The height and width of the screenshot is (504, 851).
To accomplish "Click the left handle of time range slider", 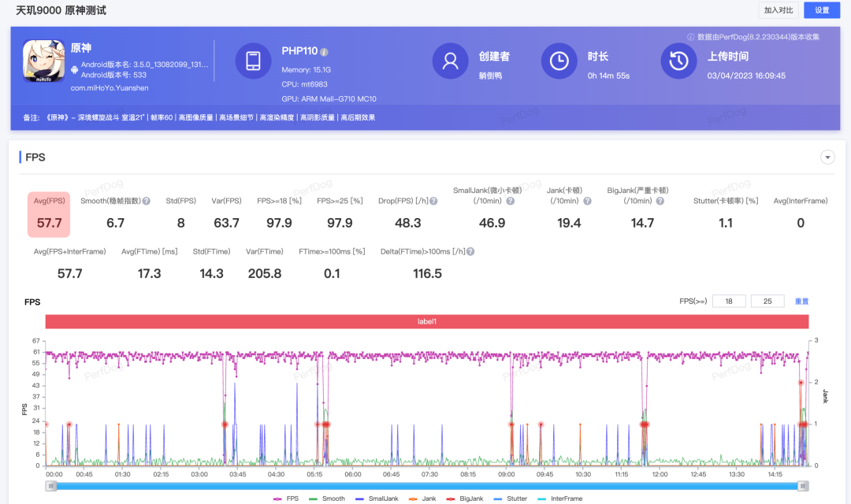I will click(x=51, y=486).
